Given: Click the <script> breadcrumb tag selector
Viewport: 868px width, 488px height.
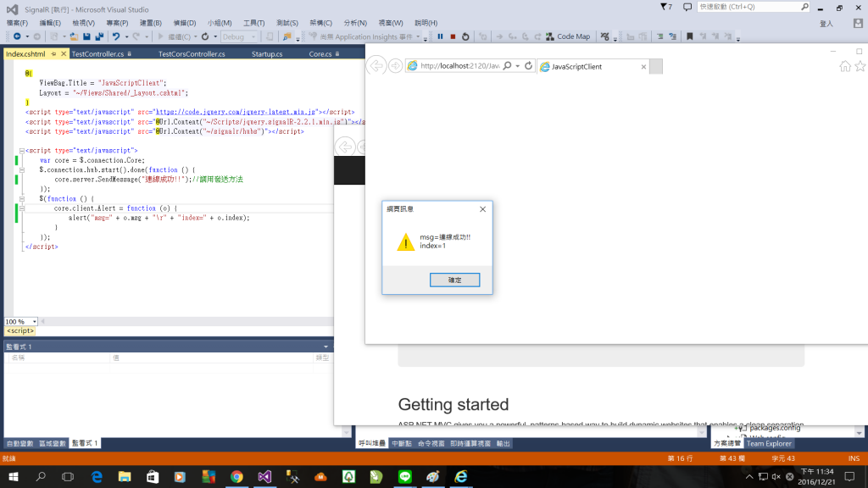Looking at the screenshot, I should tap(20, 331).
